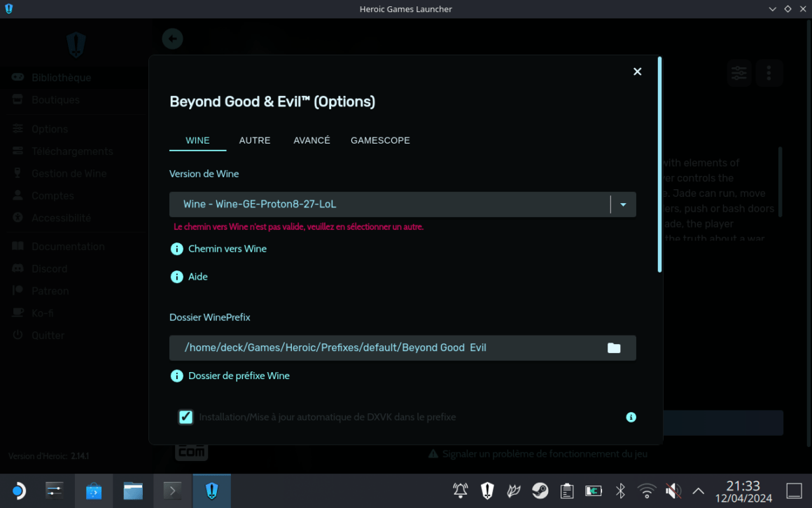Click the info icon beside Chemin vers Wine
The height and width of the screenshot is (508, 812).
176,249
